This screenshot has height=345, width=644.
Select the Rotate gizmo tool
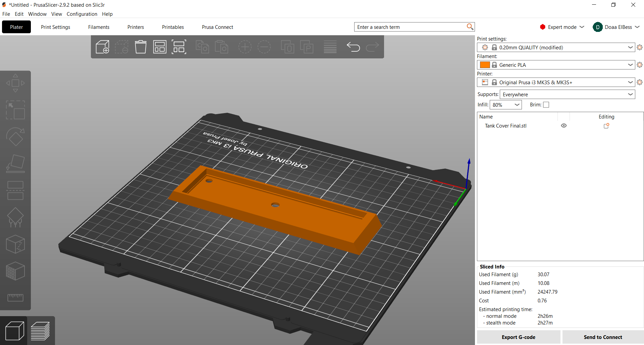pos(15,137)
